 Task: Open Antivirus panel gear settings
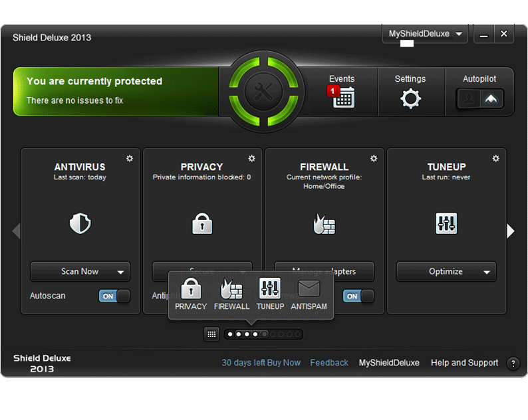(130, 159)
